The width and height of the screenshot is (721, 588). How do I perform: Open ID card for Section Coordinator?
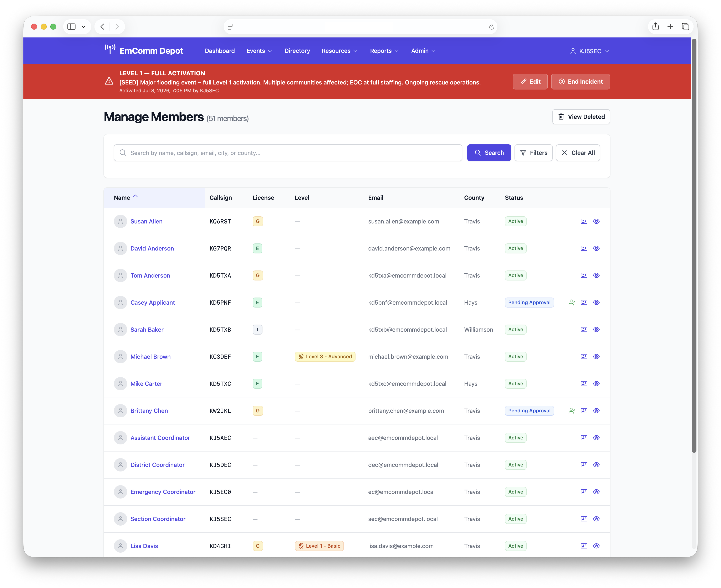pyautogui.click(x=584, y=519)
